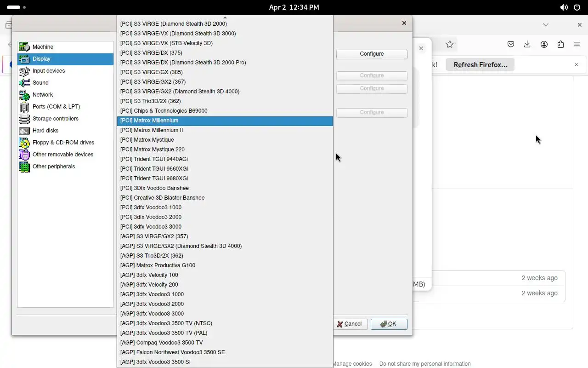Select Machine settings category

(x=65, y=47)
